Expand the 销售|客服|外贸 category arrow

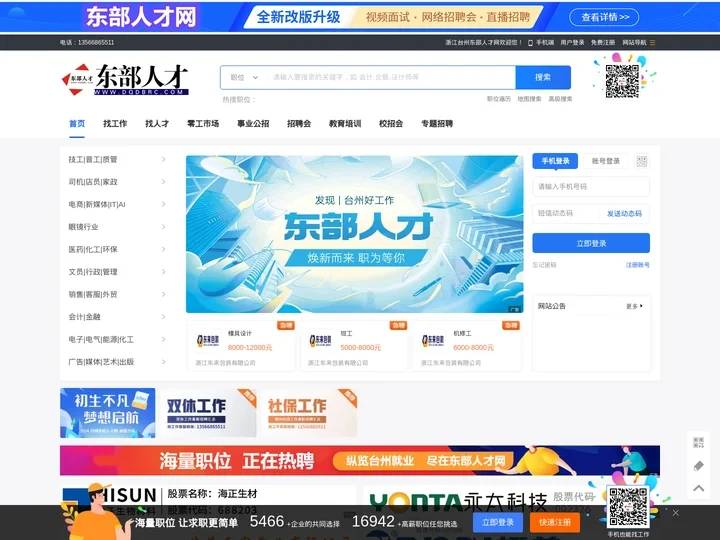[163, 294]
